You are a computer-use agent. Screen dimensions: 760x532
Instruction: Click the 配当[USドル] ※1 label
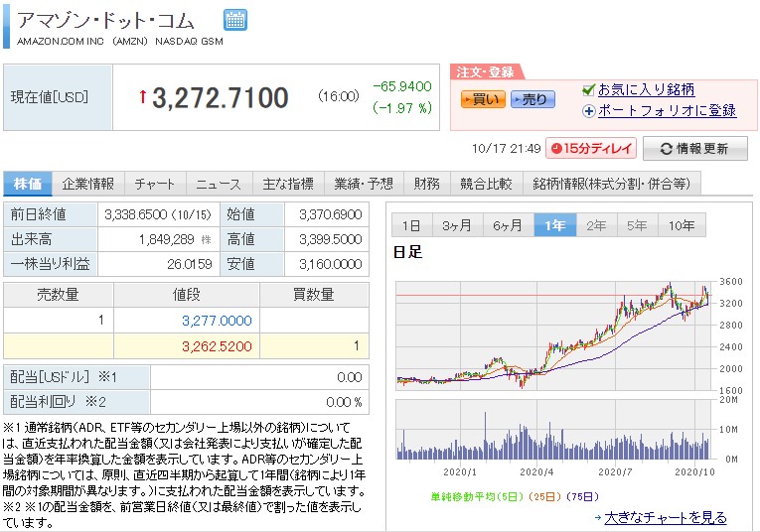click(x=64, y=377)
